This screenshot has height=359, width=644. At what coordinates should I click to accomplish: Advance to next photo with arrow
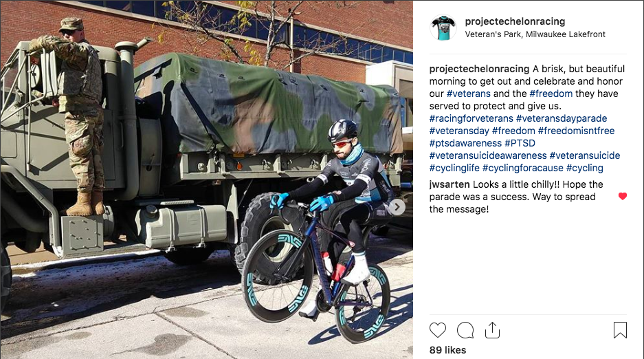coord(397,207)
